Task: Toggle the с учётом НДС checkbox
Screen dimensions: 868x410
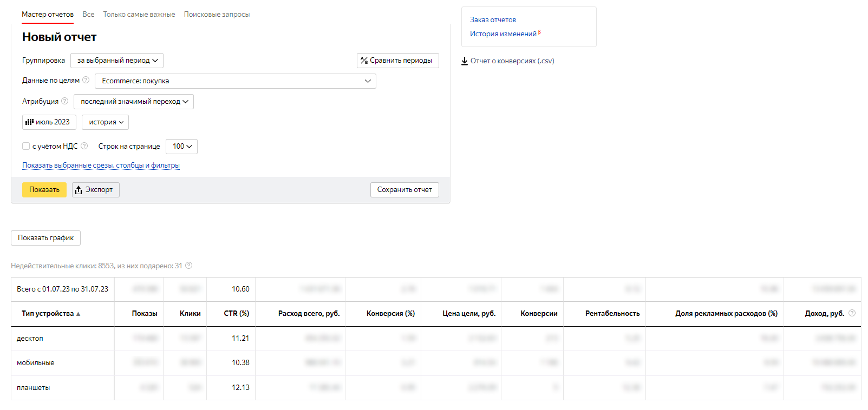Action: [26, 146]
